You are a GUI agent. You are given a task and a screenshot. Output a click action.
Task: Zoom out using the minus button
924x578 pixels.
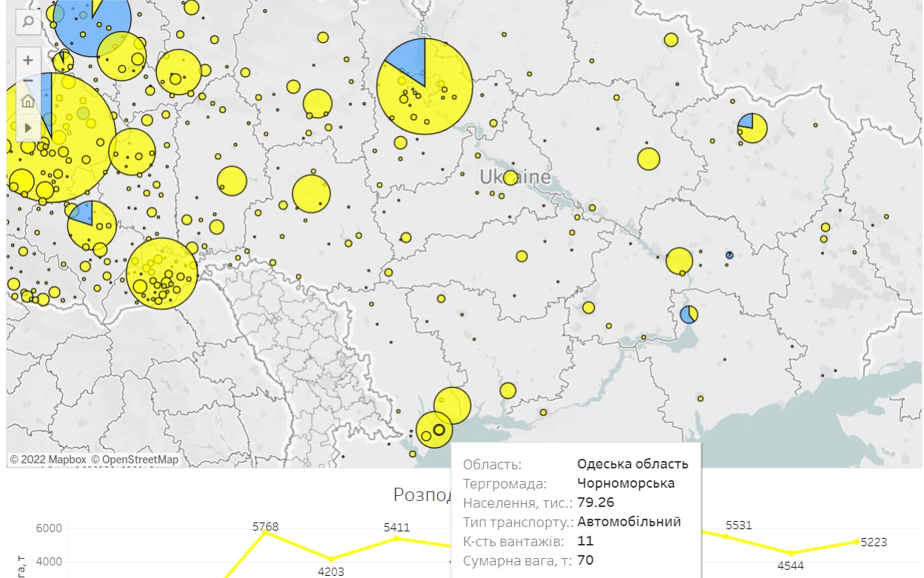click(27, 80)
